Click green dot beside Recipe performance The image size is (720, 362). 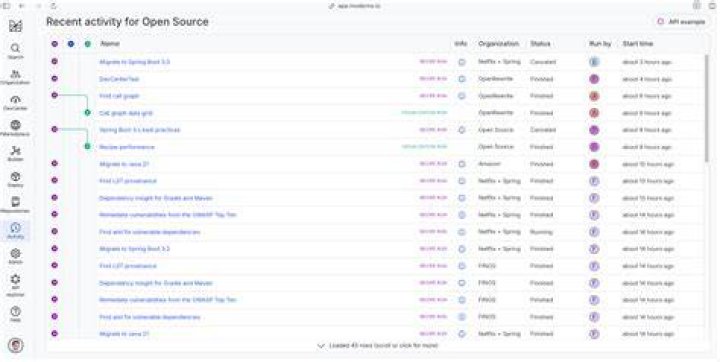tap(87, 147)
